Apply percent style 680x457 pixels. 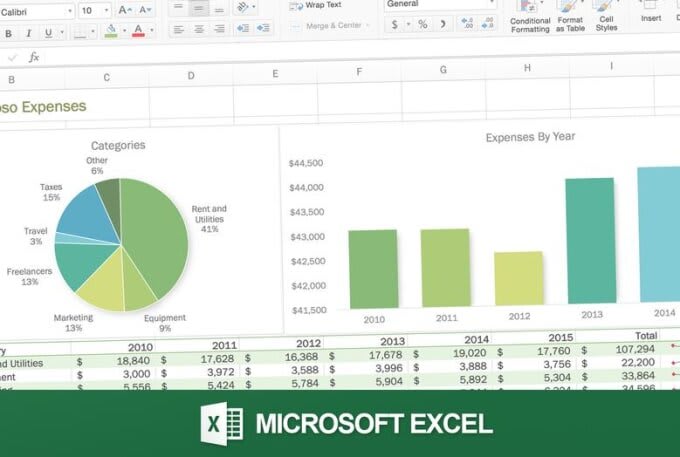[422, 24]
